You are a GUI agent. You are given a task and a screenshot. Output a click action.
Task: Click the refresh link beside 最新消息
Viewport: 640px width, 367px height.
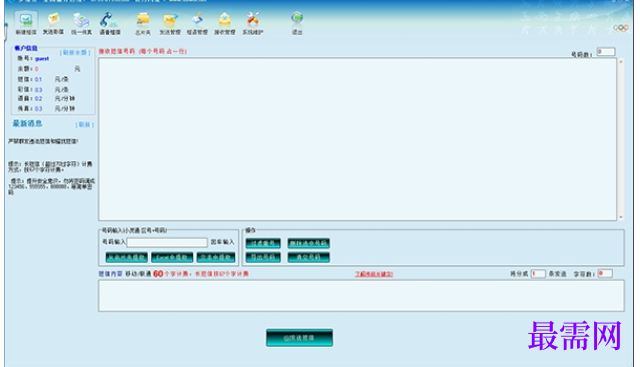tap(84, 125)
